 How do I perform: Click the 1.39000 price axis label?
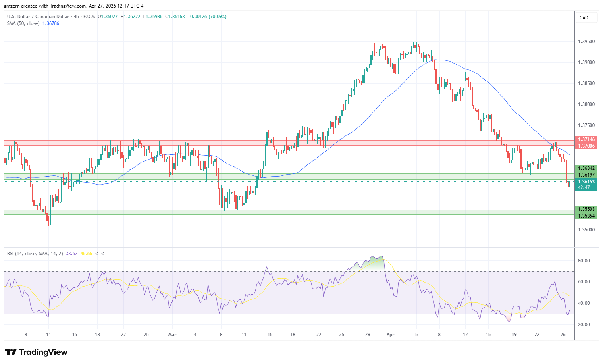click(586, 62)
